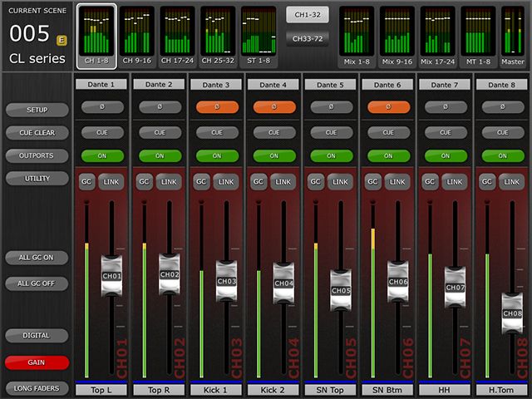Screen dimensions: 532x399
Task: Enable CUE on the Dante 5 channel
Action: [331, 132]
